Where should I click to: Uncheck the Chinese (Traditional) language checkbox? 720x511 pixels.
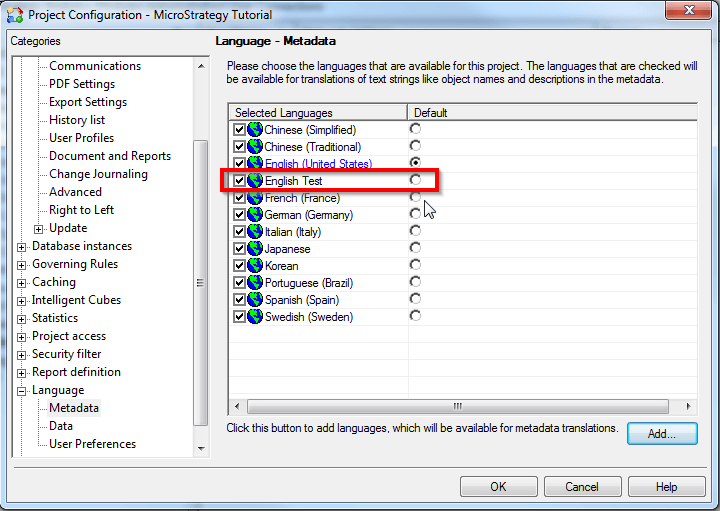point(239,146)
